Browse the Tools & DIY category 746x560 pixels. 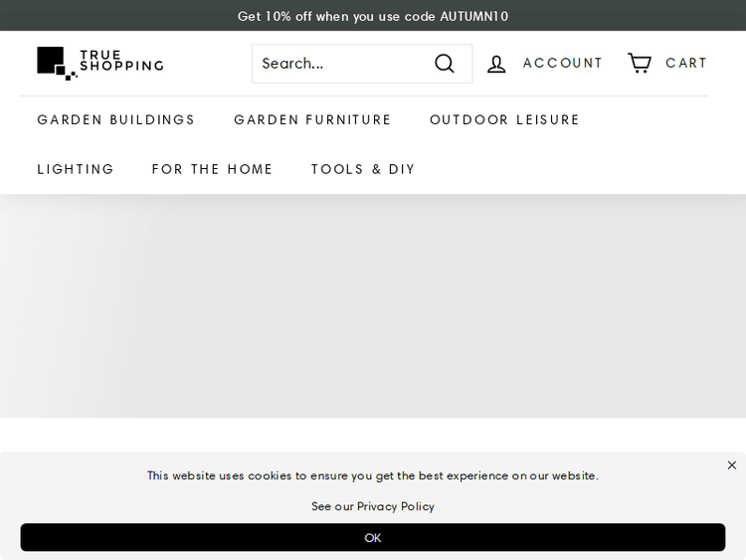[363, 169]
